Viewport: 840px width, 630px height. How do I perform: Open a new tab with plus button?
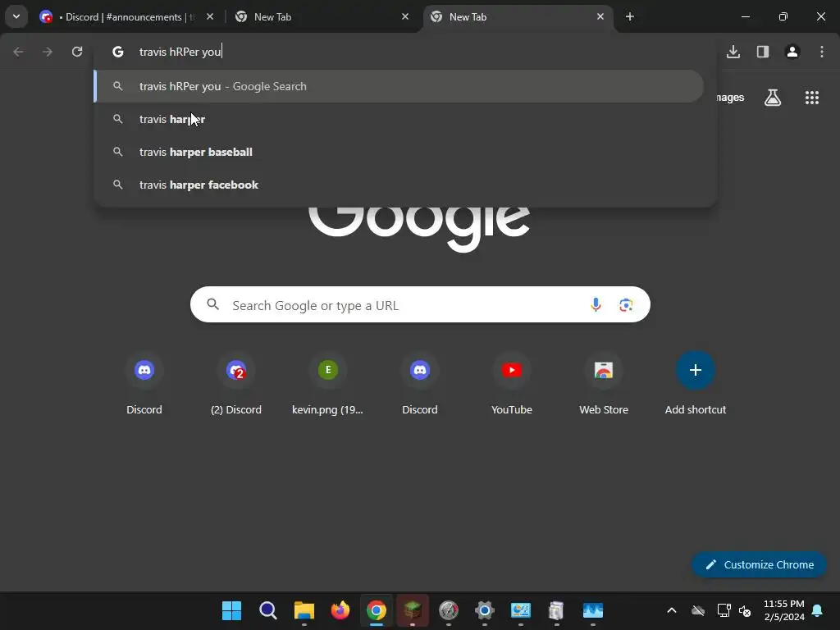click(x=630, y=17)
